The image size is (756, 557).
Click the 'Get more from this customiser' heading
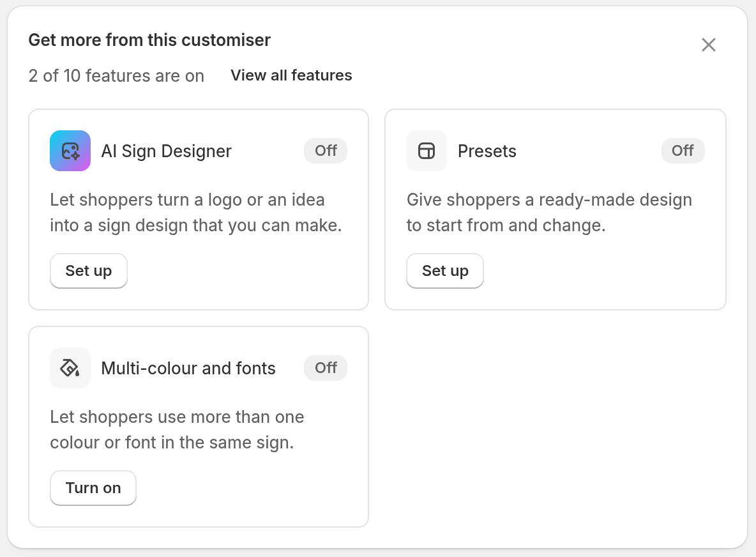coord(149,40)
